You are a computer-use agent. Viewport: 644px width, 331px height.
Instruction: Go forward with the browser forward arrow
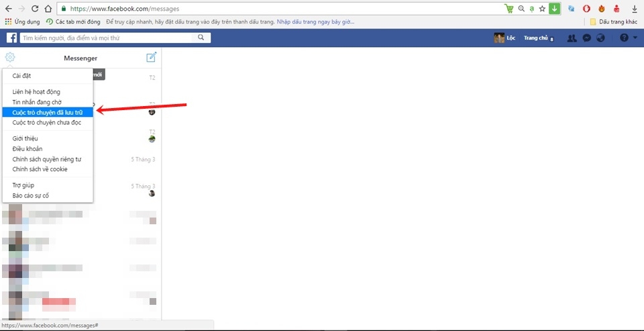pos(21,9)
